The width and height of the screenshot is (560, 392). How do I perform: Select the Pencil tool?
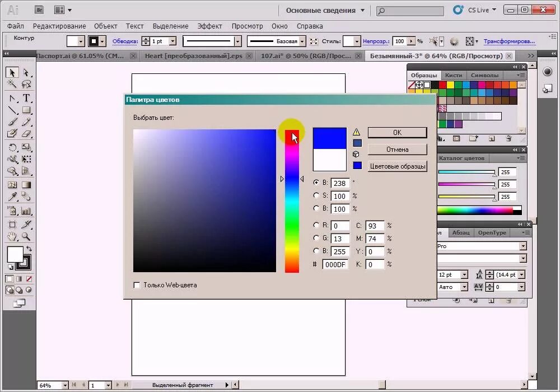tap(26, 122)
